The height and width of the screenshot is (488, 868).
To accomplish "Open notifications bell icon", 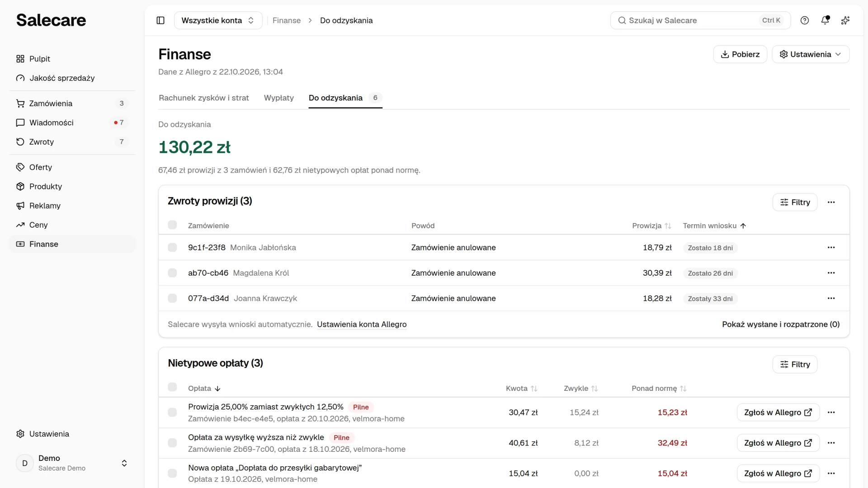I will coord(825,20).
